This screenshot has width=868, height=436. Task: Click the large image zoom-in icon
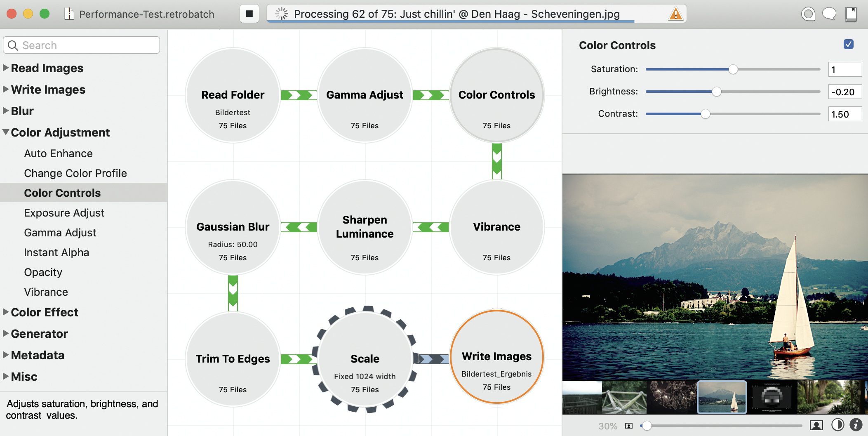[x=816, y=425]
